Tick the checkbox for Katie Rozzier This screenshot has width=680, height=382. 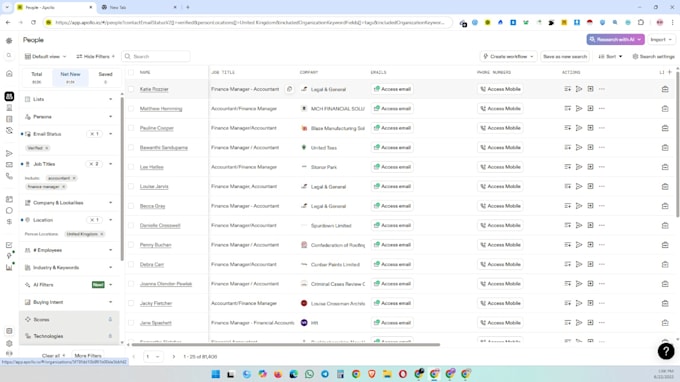[131, 89]
